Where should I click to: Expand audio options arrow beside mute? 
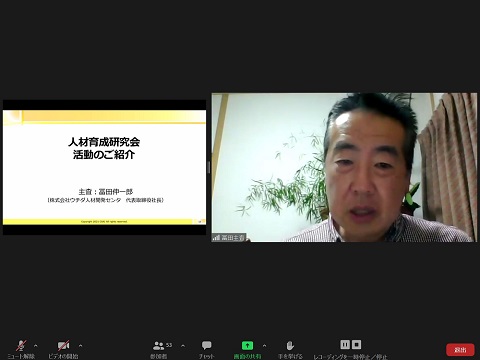point(36,346)
